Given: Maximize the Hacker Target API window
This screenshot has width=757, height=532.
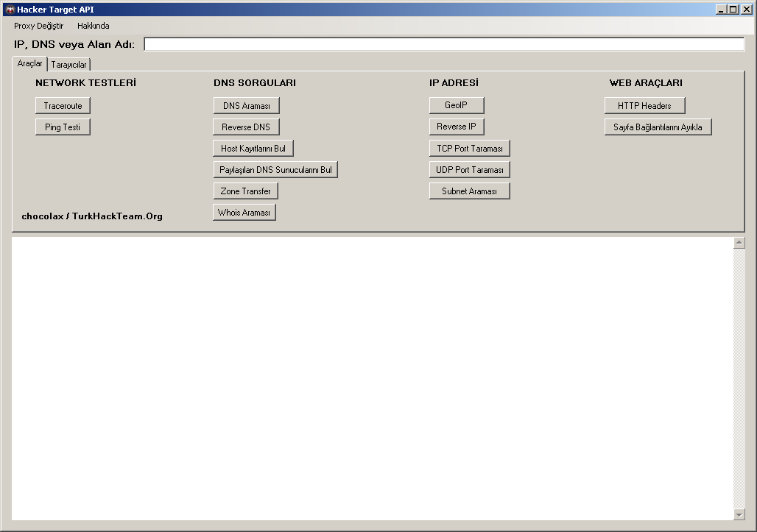Looking at the screenshot, I should coord(733,9).
